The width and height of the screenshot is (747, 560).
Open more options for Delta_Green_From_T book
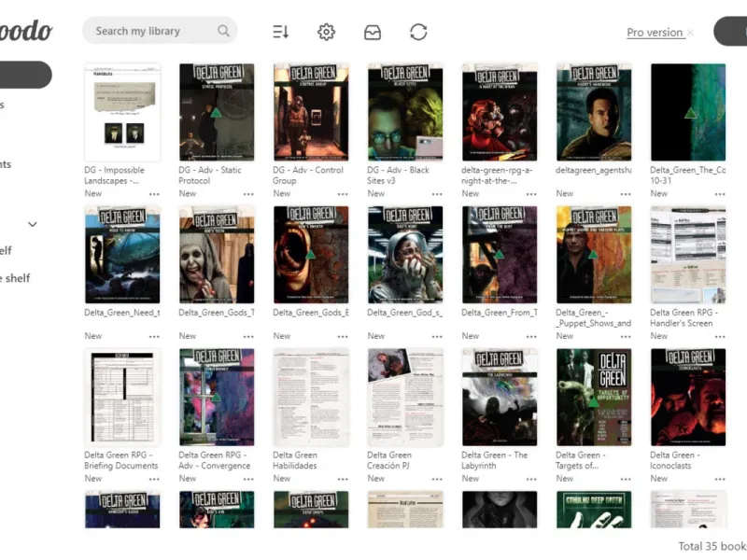pyautogui.click(x=531, y=337)
